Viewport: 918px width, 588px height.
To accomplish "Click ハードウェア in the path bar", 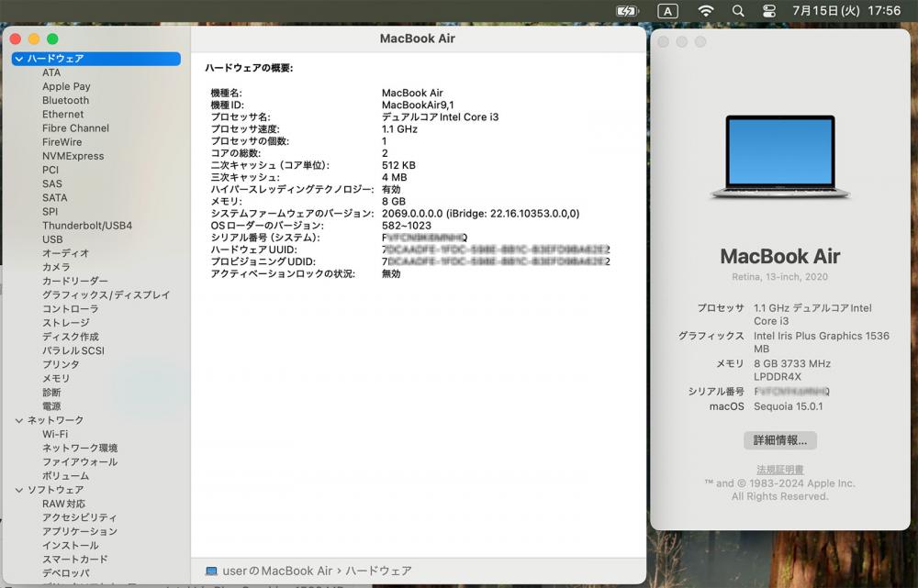I will tap(378, 571).
